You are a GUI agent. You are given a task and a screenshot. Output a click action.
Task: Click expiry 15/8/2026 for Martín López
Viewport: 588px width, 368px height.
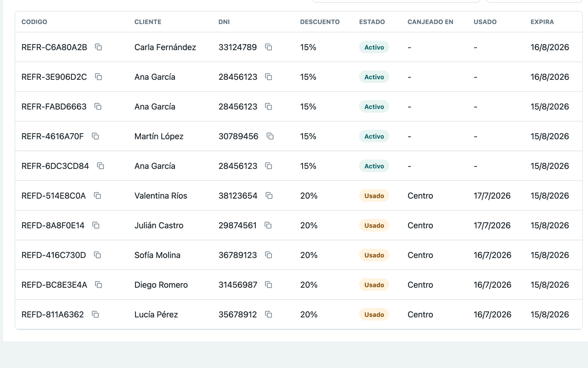[x=550, y=136]
